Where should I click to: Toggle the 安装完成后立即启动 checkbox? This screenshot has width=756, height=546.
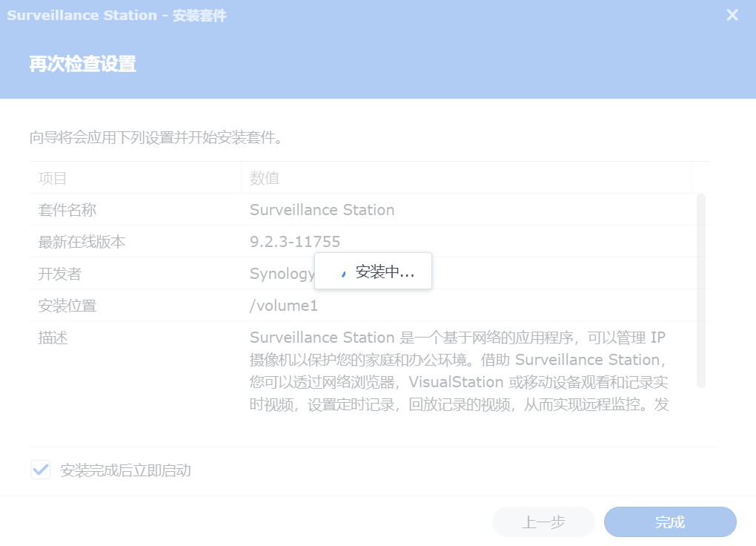[x=41, y=470]
